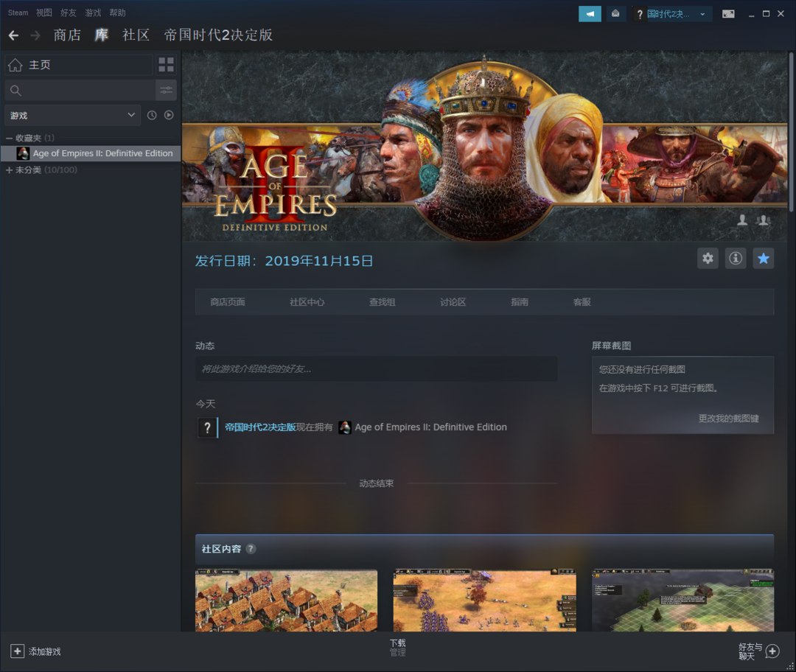Open the 客服 link
The height and width of the screenshot is (672, 796).
coord(582,302)
